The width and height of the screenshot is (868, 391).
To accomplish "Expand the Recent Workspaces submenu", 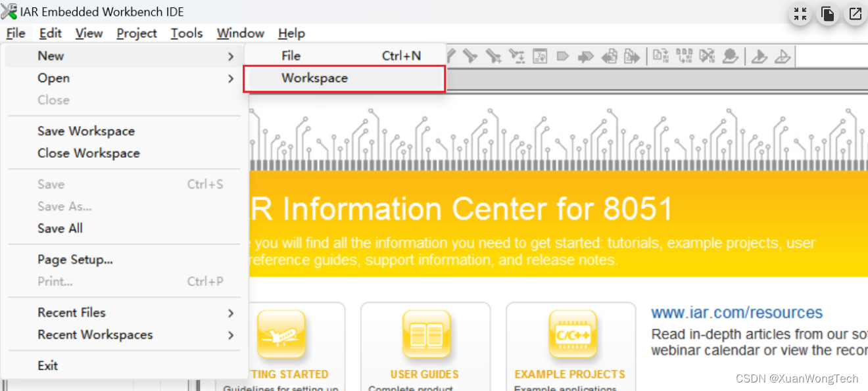I will click(x=125, y=335).
